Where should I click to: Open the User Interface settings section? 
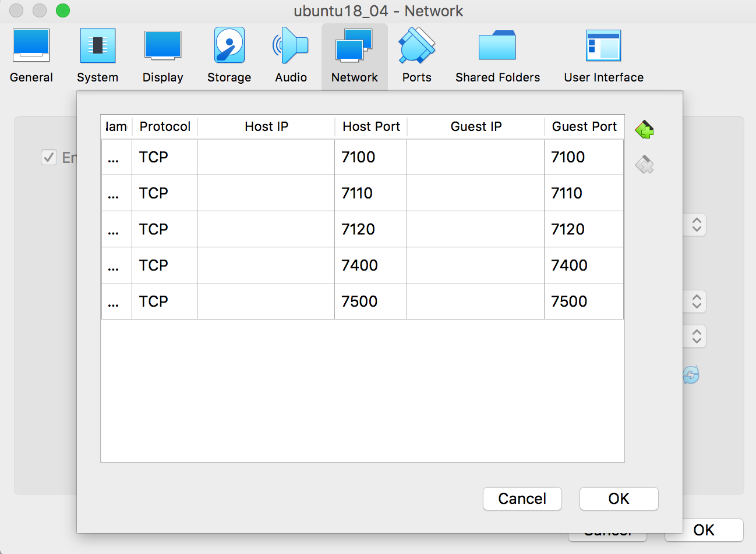[x=603, y=56]
